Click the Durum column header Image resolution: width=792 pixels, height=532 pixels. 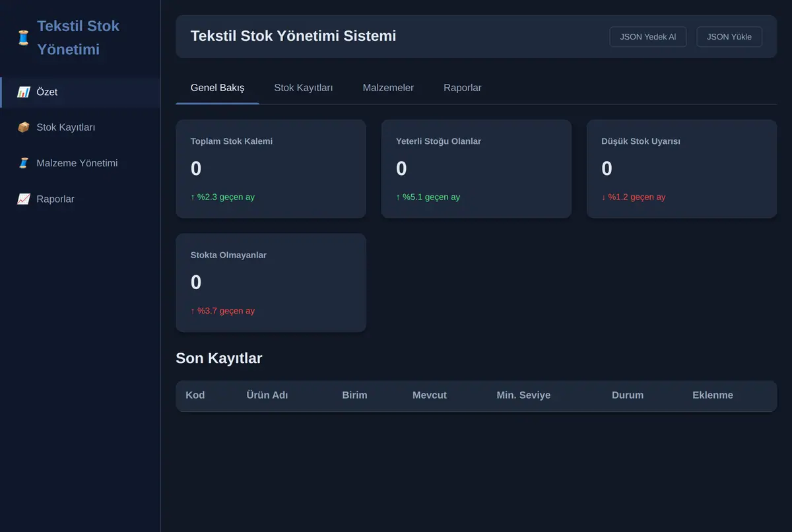[x=628, y=395]
